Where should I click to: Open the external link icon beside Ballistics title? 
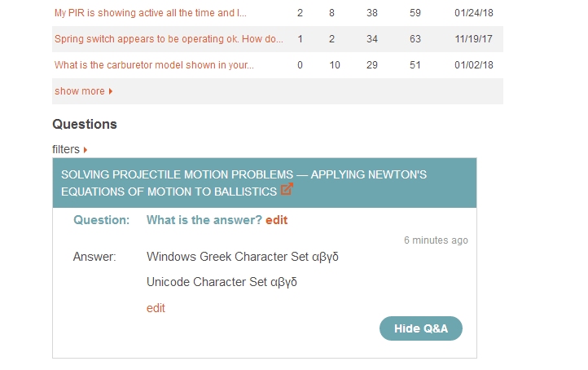[287, 189]
